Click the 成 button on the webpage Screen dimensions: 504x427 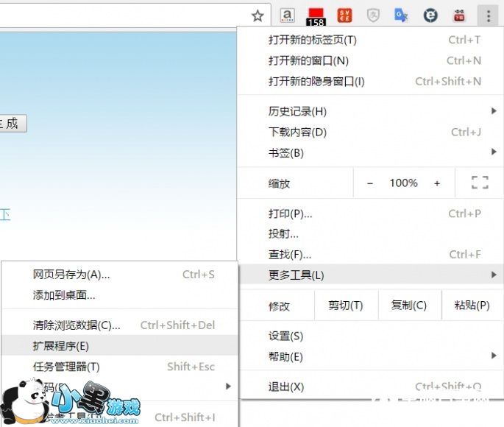click(13, 124)
